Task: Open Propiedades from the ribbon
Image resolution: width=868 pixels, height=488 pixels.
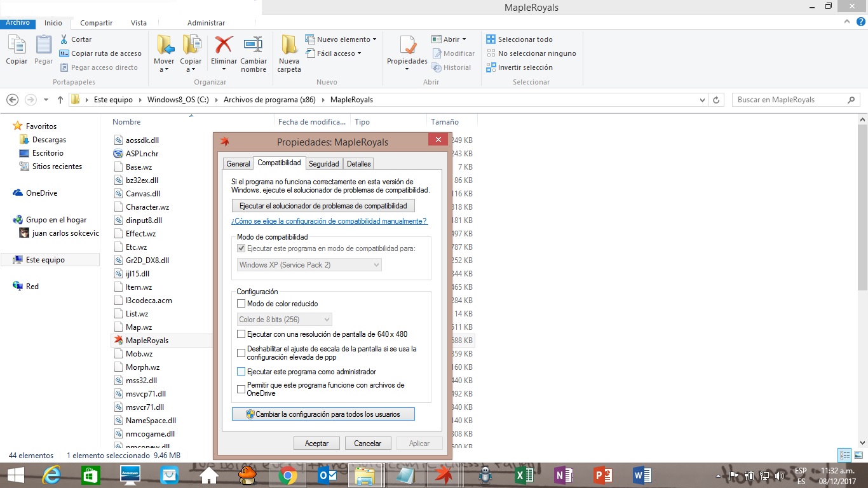Action: click(407, 46)
